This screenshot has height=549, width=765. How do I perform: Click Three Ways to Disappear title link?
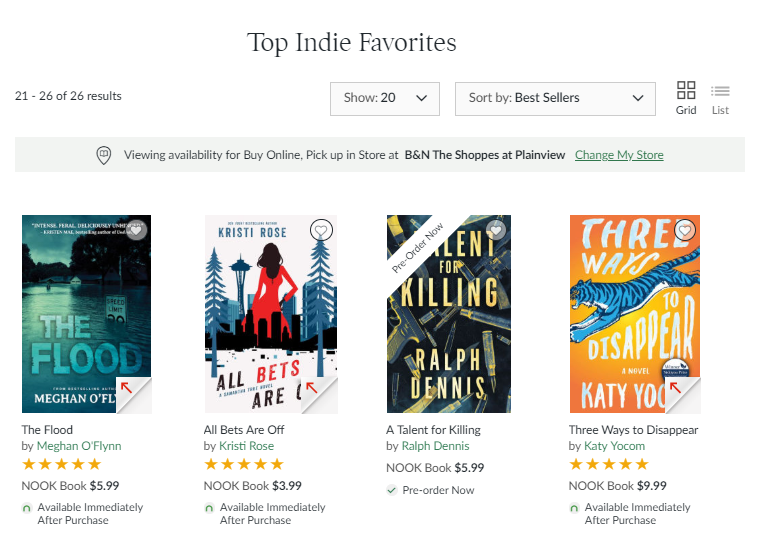[633, 430]
